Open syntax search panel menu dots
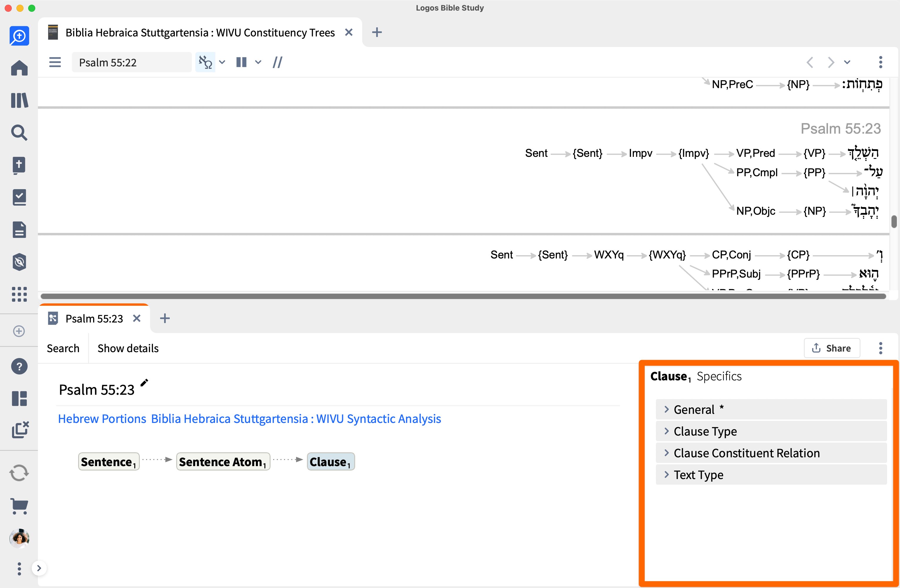The image size is (900, 588). coord(881,348)
